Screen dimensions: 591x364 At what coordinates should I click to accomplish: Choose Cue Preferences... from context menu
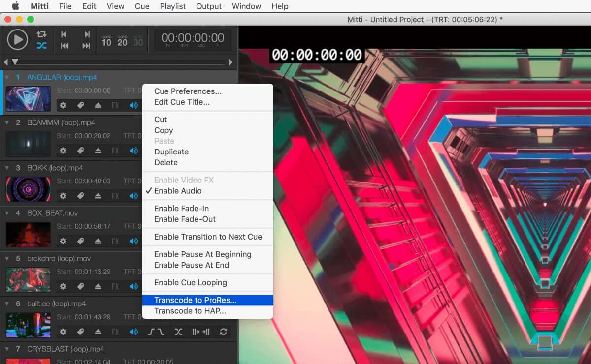(x=188, y=91)
